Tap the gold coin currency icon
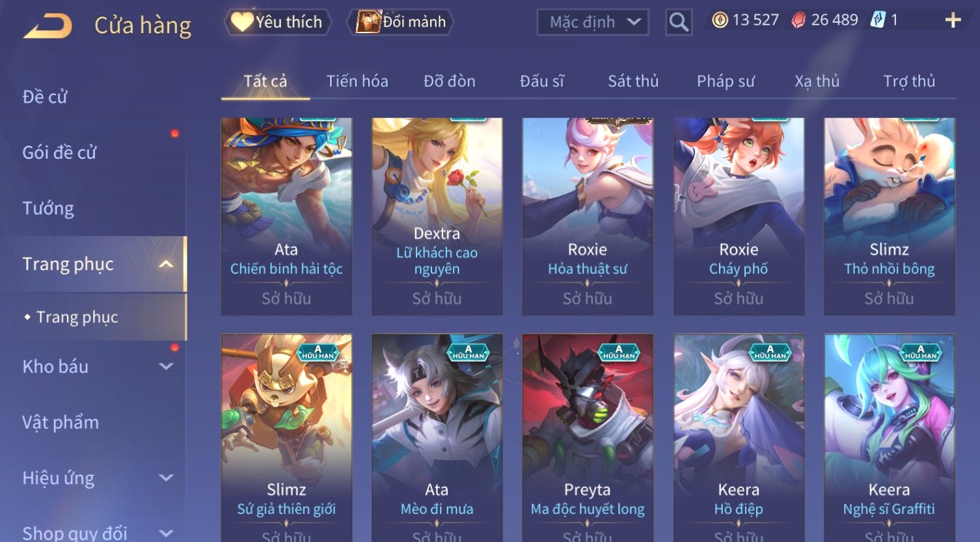This screenshot has height=542, width=980. (x=720, y=20)
